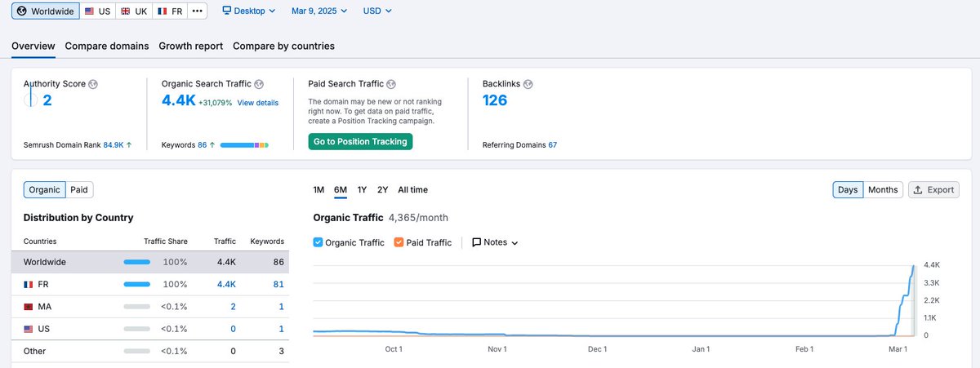Open the Mar 9, 2025 date dropdown

tap(319, 11)
